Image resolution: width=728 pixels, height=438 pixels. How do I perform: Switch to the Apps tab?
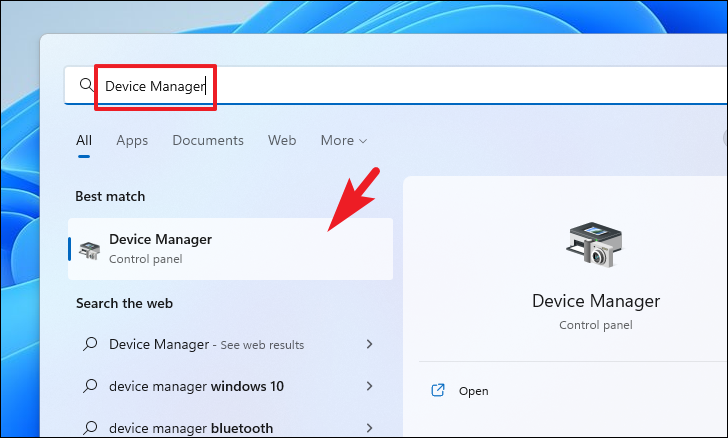132,140
